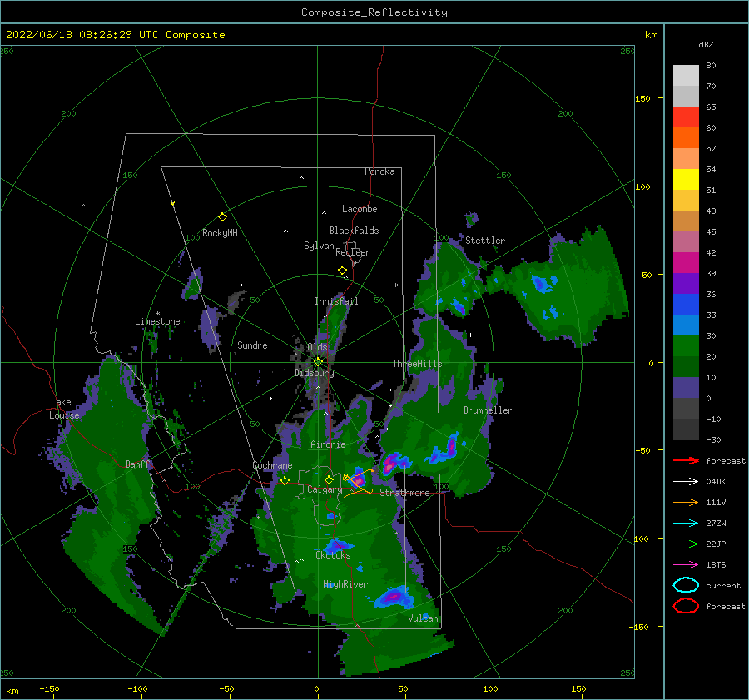
Task: Click the -30 dBZ dark gray swatch
Action: (686, 429)
